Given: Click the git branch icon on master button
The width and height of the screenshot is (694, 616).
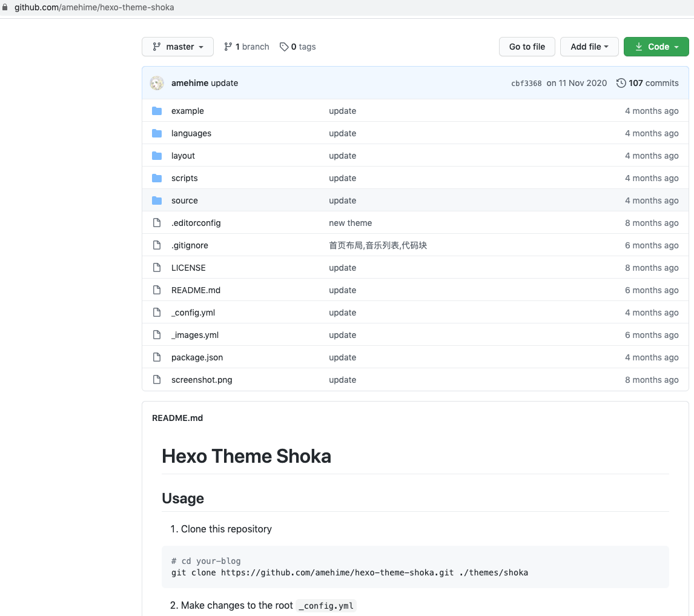Looking at the screenshot, I should [157, 47].
